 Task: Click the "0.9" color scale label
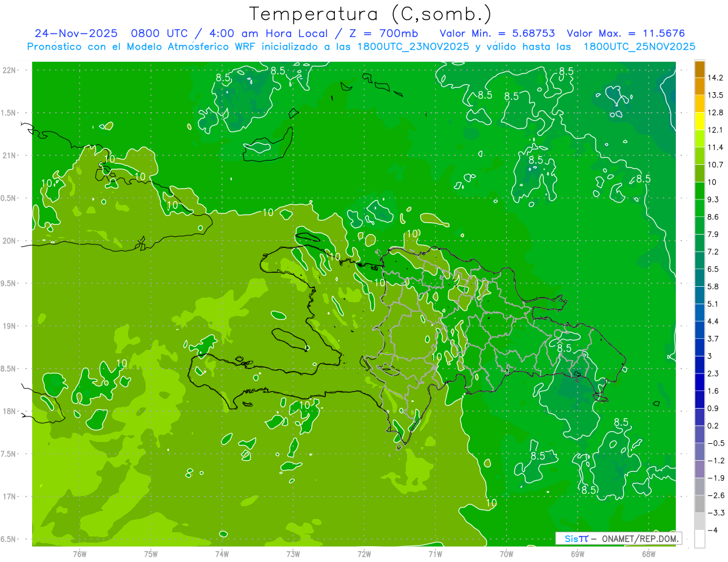click(x=713, y=408)
